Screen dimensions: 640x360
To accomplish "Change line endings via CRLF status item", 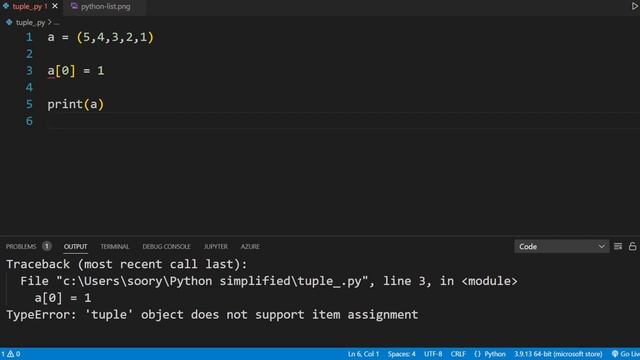I will tap(458, 354).
